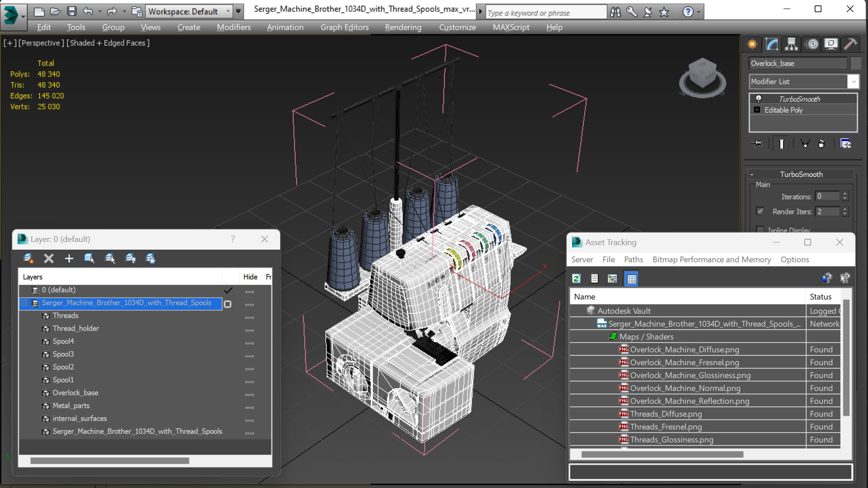Click the [Shaded + Edged Faces] viewport label
This screenshot has width=868, height=488.
(108, 43)
